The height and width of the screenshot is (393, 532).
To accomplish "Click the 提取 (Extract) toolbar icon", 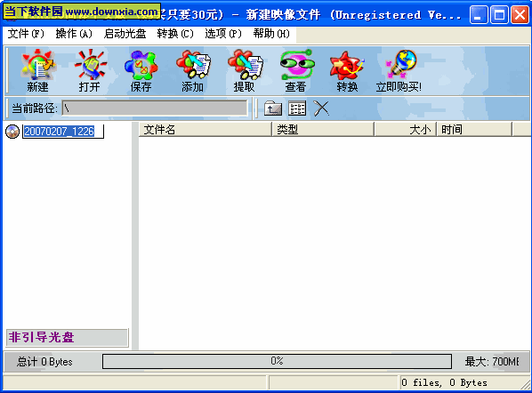I will tap(245, 70).
